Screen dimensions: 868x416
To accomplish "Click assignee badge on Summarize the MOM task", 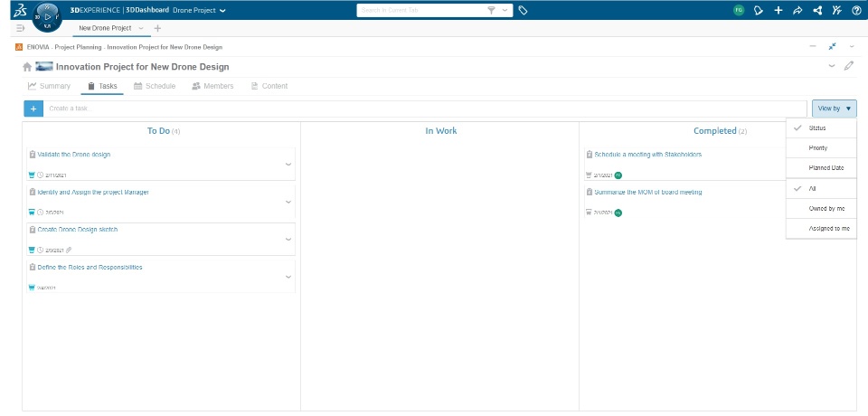I will (618, 213).
